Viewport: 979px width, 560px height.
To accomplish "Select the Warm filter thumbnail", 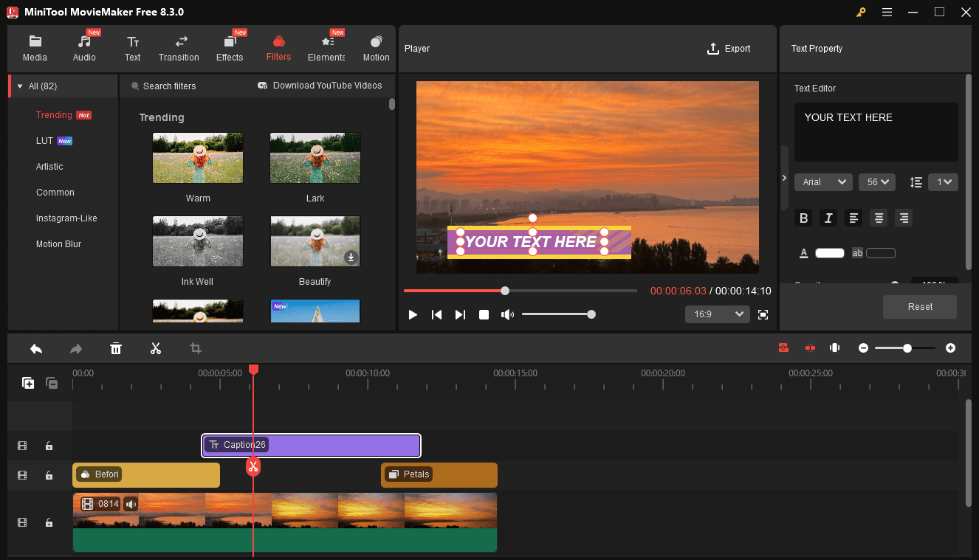I will (x=198, y=158).
